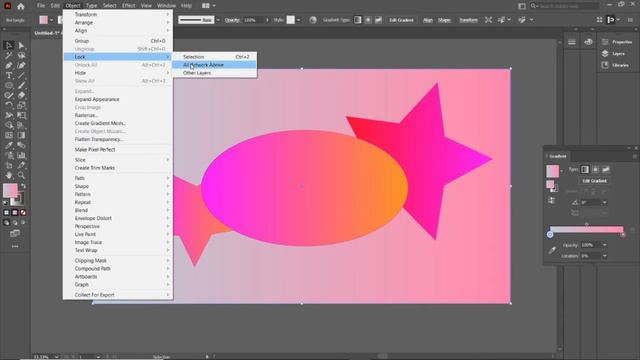The image size is (640, 360).
Task: Click the Shape link in the control bar
Action: pyautogui.click(x=444, y=20)
